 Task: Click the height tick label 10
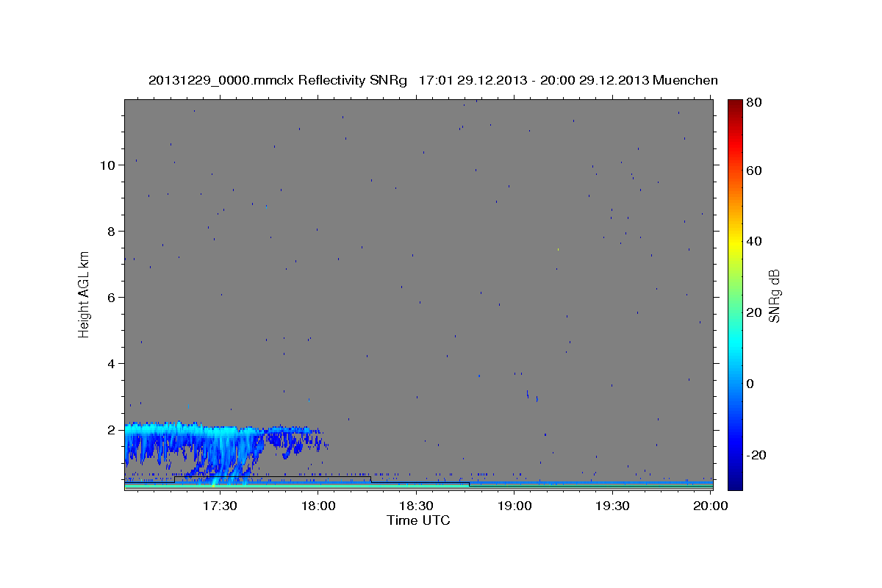pos(109,165)
